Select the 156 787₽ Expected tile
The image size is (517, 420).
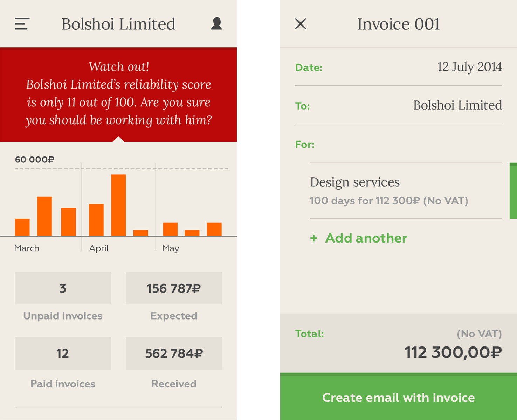[x=174, y=288]
